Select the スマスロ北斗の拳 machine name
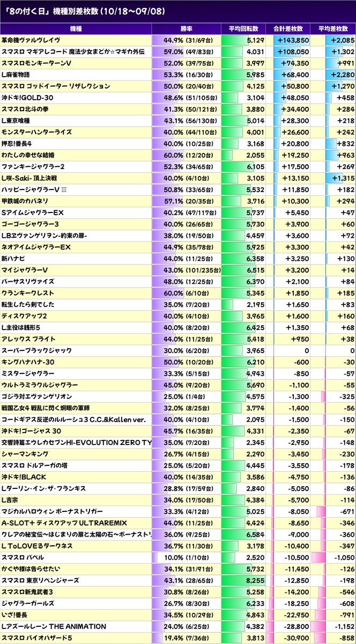 [x=25, y=109]
